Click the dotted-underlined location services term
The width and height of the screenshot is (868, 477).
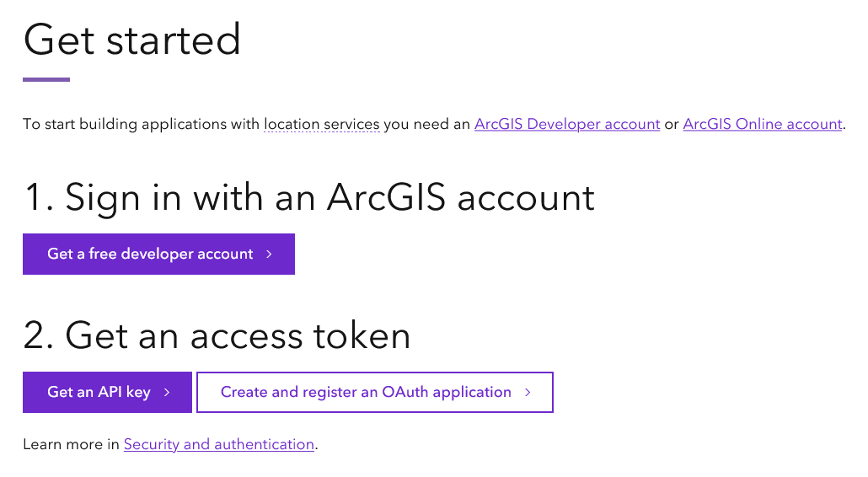pos(322,125)
